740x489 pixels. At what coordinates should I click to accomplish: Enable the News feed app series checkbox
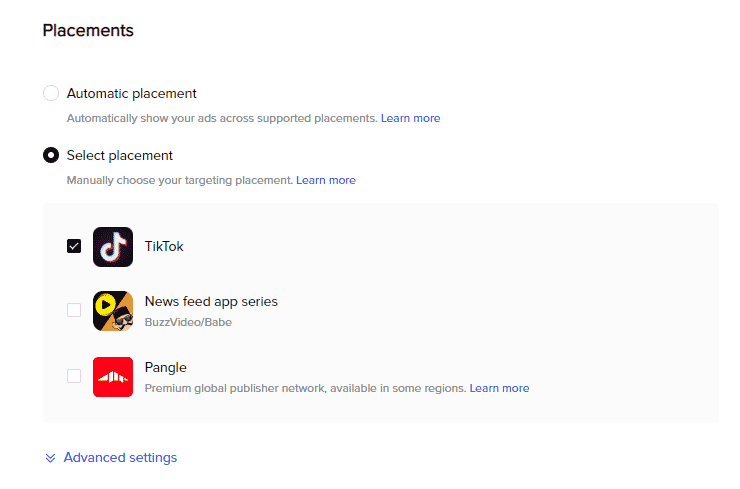click(74, 310)
